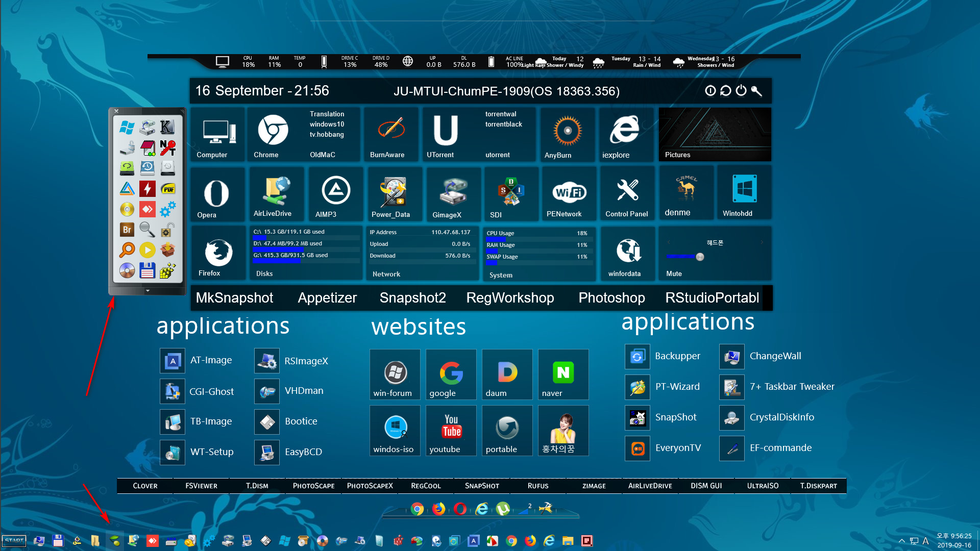Click the wrench settings icon in header

point(756,91)
